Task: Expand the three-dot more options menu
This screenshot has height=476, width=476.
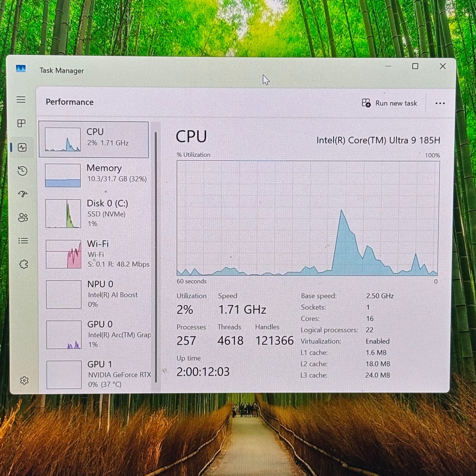Action: (440, 103)
